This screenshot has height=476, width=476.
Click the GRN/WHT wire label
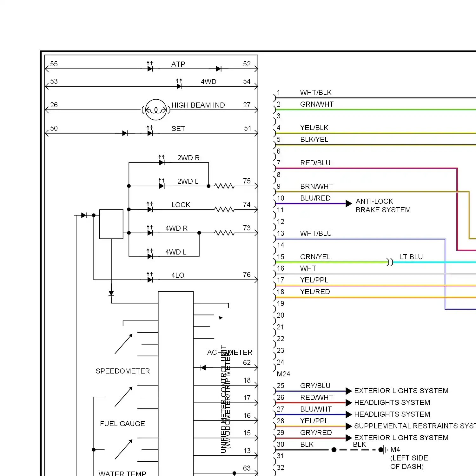point(317,104)
